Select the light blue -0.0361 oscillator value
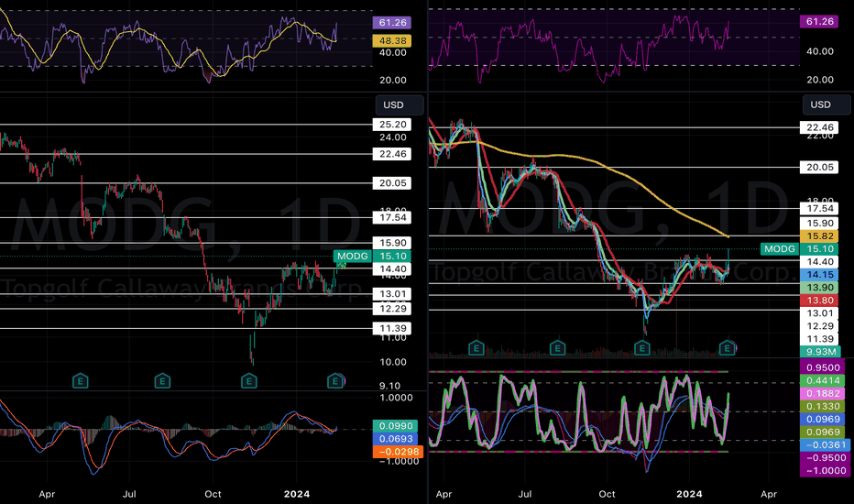This screenshot has width=854, height=504. click(825, 445)
